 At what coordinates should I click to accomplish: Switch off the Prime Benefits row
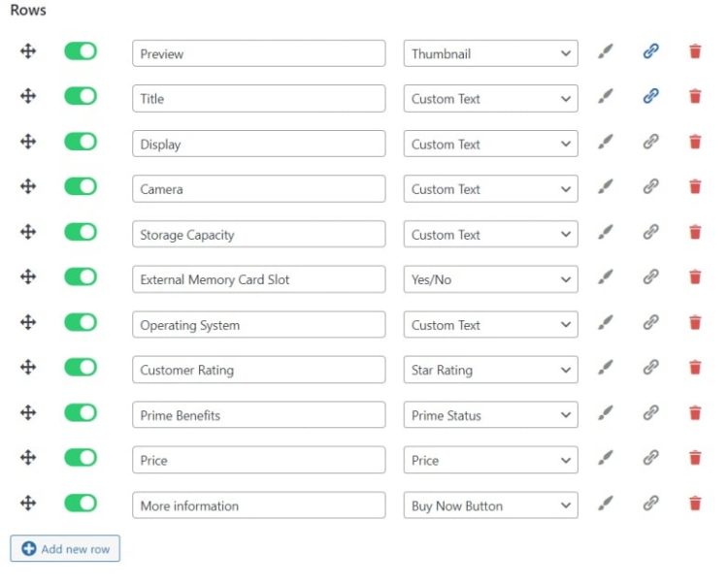tap(81, 412)
